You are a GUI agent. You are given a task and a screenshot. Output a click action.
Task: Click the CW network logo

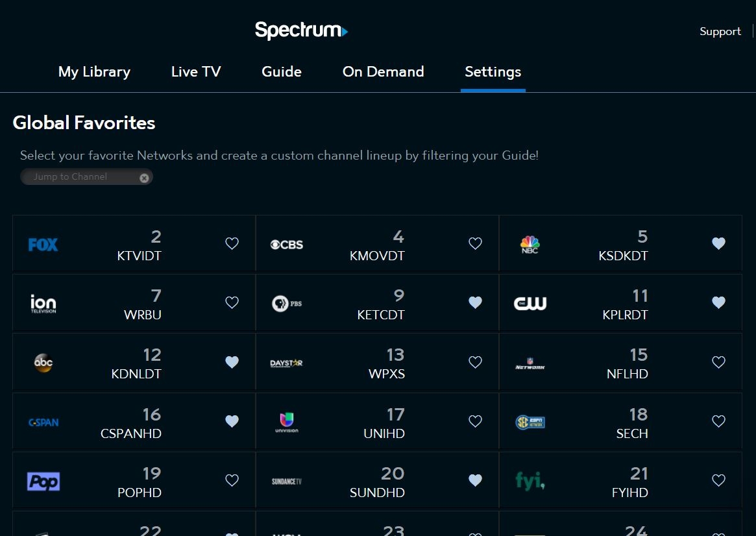tap(530, 303)
